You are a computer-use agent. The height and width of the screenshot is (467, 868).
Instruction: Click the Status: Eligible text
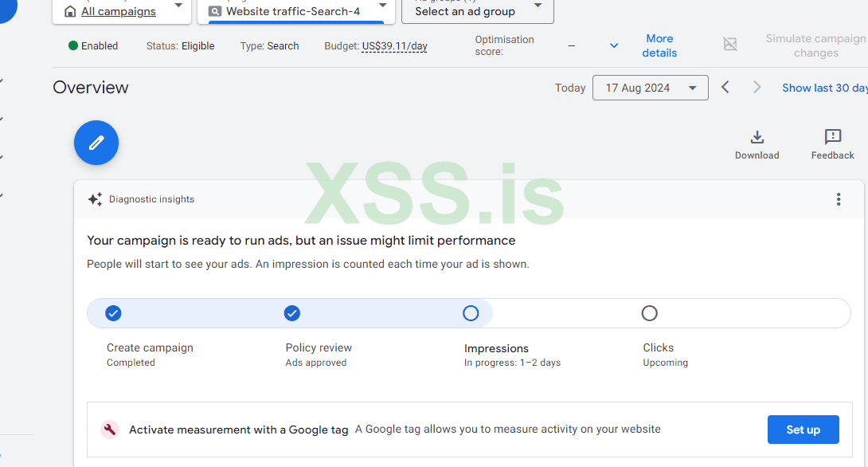coord(181,46)
